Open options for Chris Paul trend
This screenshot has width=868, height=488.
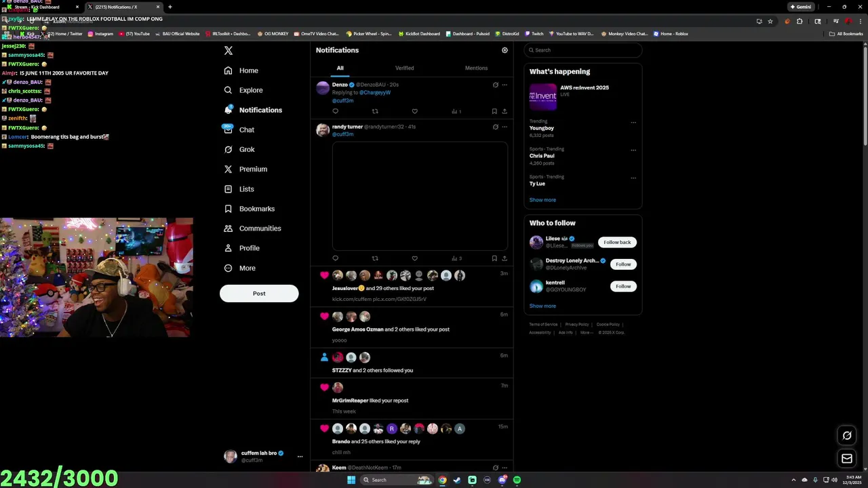click(x=633, y=150)
